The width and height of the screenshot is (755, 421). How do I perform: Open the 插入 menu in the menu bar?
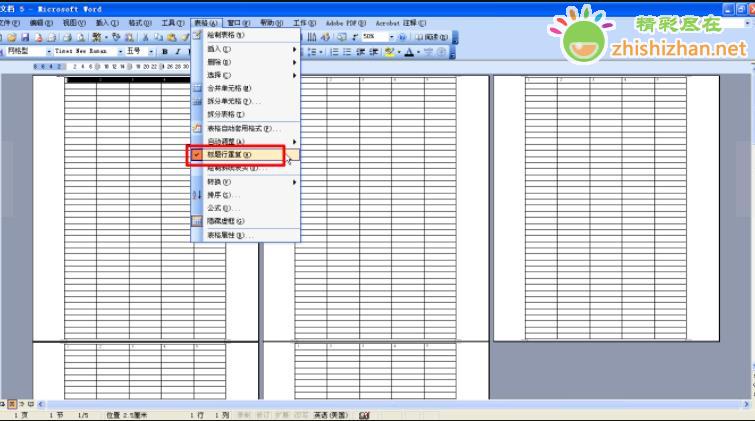(x=106, y=23)
